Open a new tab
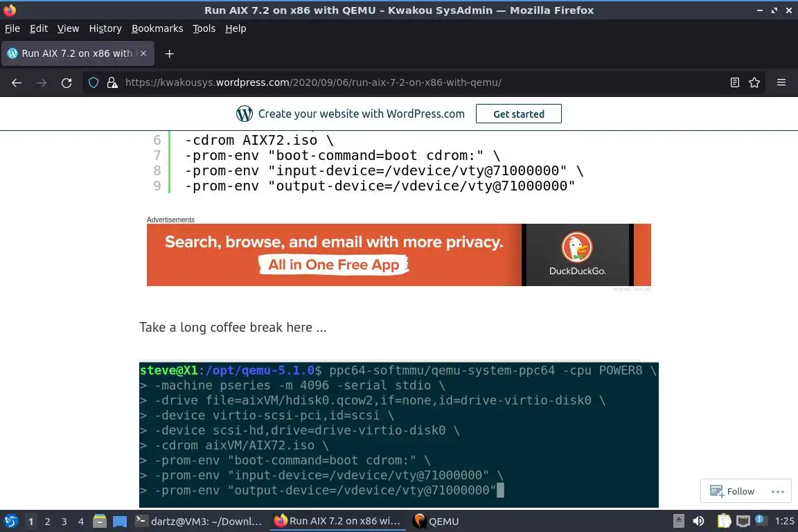This screenshot has height=532, width=798. tap(170, 53)
